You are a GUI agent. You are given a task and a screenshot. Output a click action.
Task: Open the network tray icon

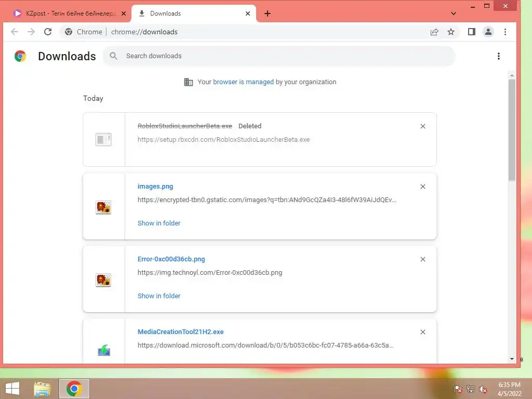pos(471,389)
